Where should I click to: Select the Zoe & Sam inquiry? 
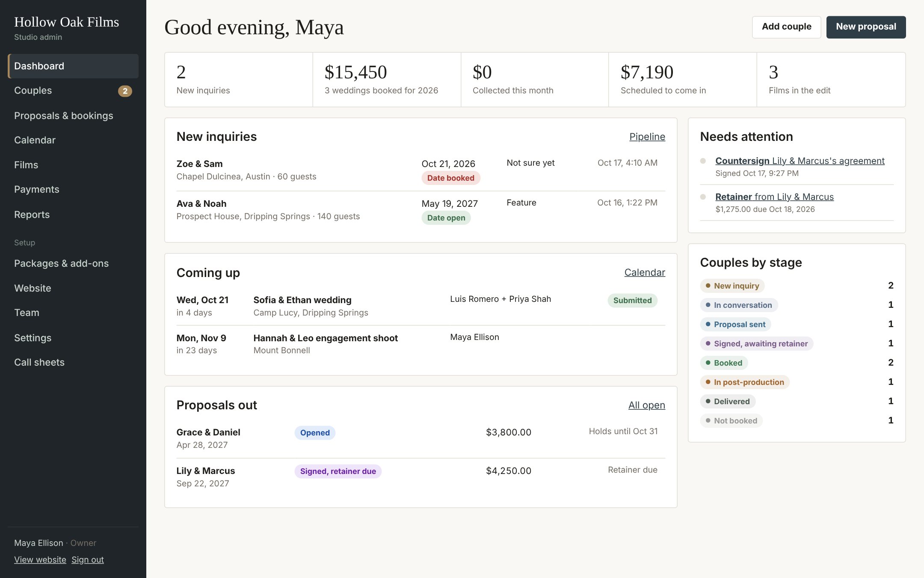pyautogui.click(x=421, y=170)
